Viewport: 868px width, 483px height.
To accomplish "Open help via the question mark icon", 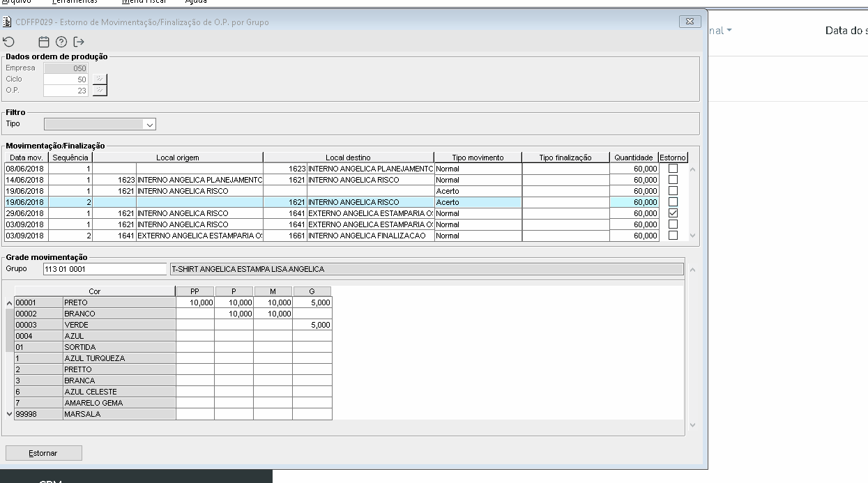I will pos(61,42).
